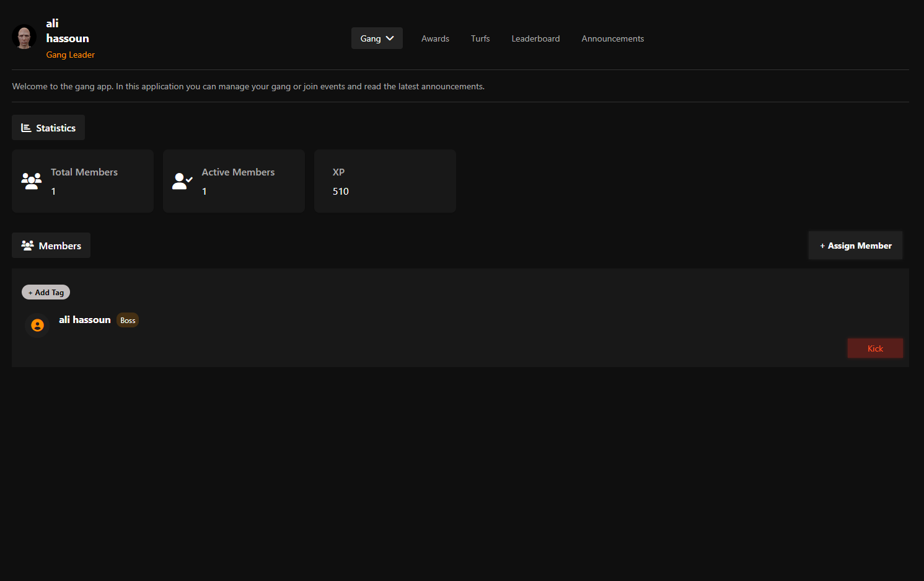Click the Total Members group icon
Viewport: 924px width, 581px height.
pos(32,181)
